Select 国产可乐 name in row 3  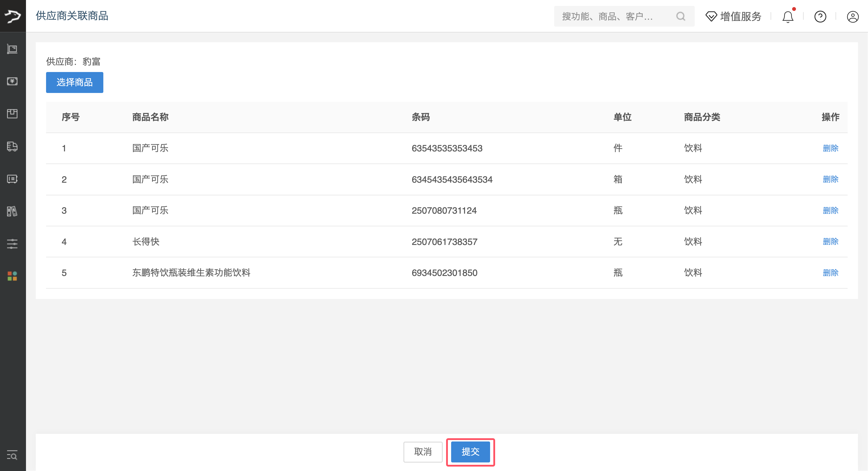pyautogui.click(x=150, y=211)
